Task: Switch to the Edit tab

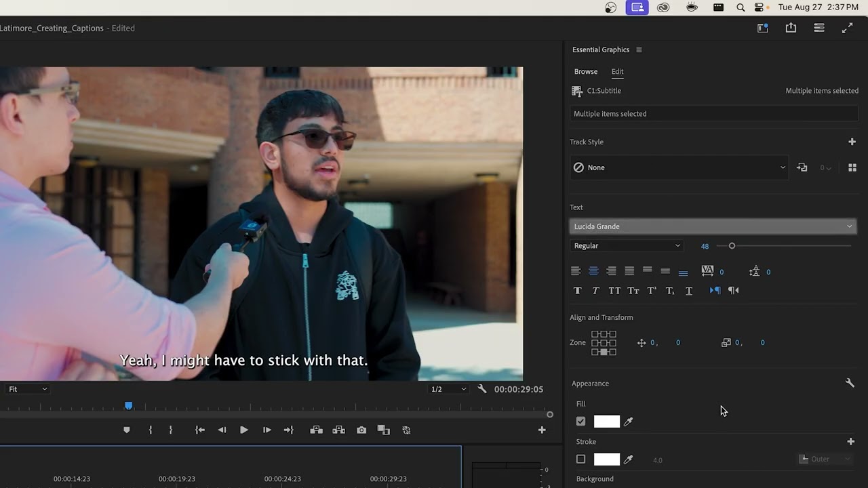Action: click(617, 71)
